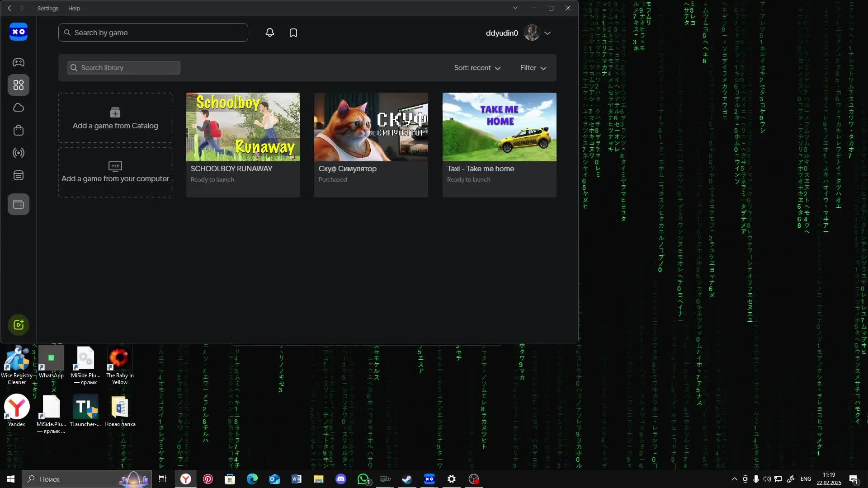The width and height of the screenshot is (868, 488).
Task: Go back using the left arrow
Action: [x=9, y=8]
